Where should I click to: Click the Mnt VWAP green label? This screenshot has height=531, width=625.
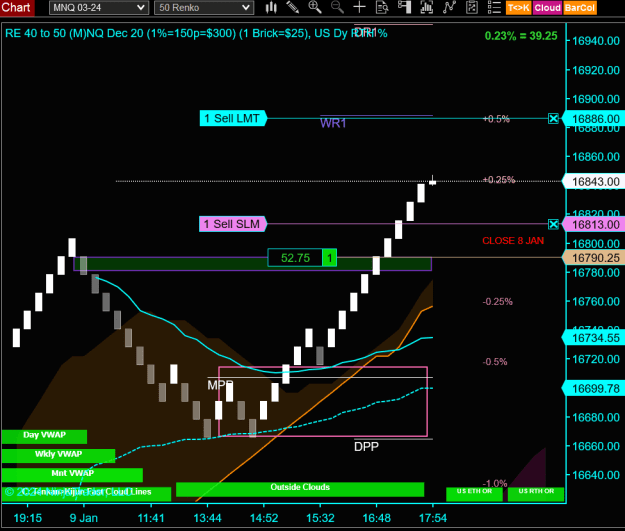pos(72,475)
